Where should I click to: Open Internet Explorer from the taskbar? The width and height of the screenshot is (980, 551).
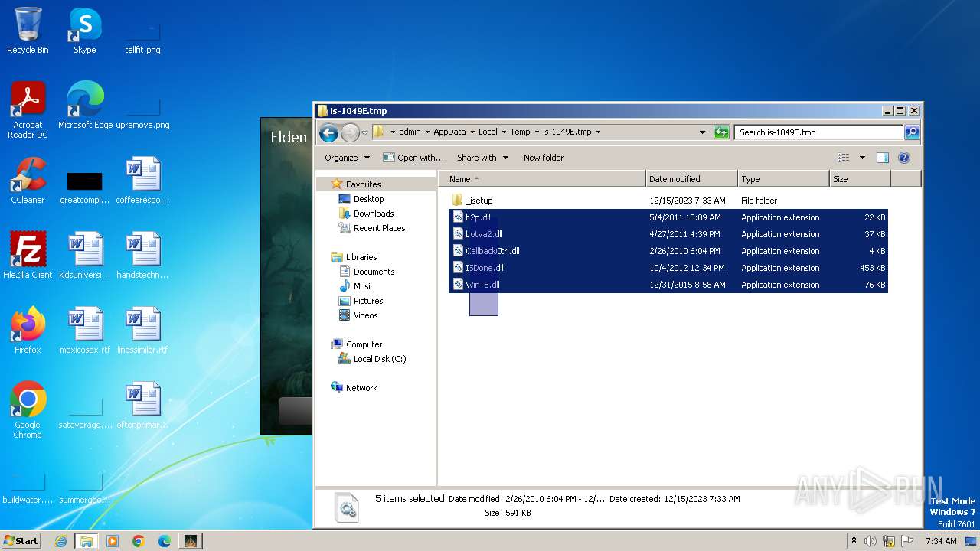point(60,541)
